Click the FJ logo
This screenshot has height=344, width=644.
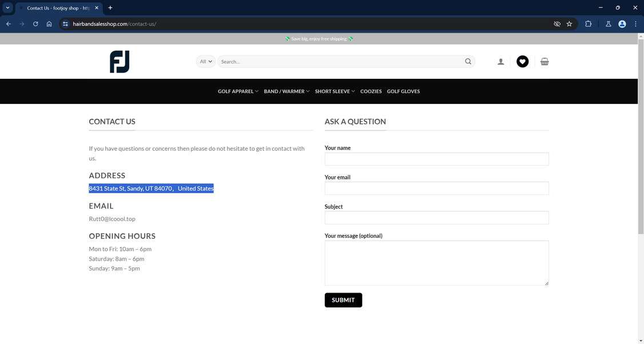pos(119,62)
